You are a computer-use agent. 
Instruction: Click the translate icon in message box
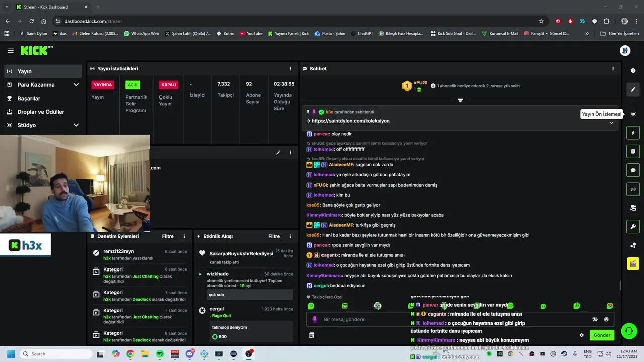595,319
